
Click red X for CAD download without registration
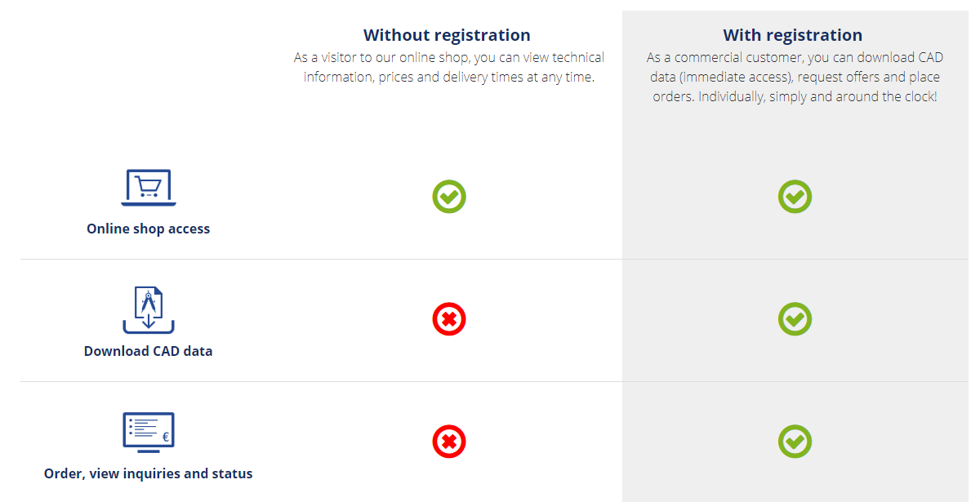[449, 319]
